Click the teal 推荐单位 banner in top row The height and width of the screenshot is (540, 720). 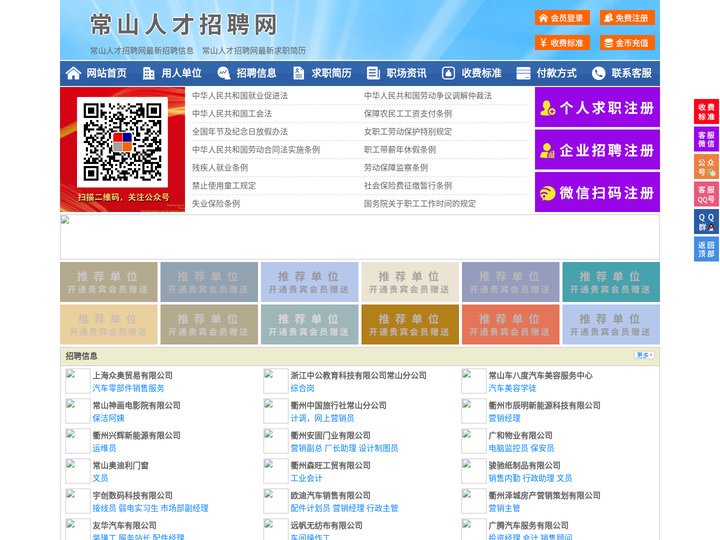[x=611, y=282]
